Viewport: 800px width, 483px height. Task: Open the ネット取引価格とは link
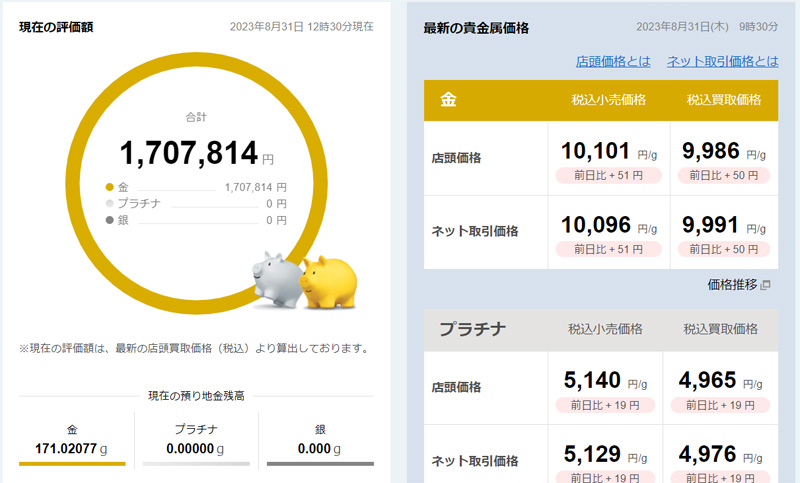[x=722, y=61]
